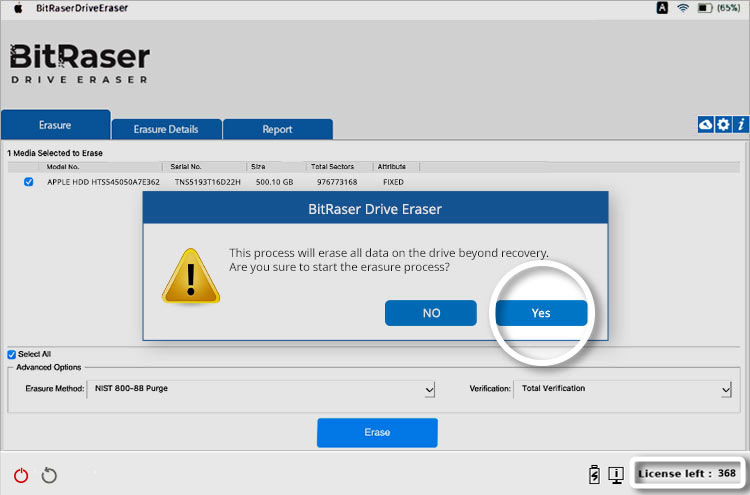Viewport: 750px width, 495px height.
Task: Click the yellow warning triangle icon
Action: 191,276
